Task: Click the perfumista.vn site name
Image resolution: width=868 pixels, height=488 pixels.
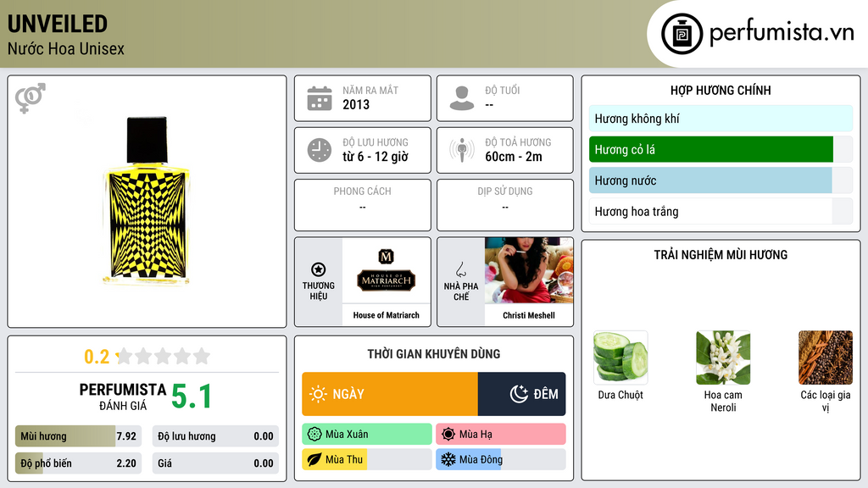Action: coord(782,33)
